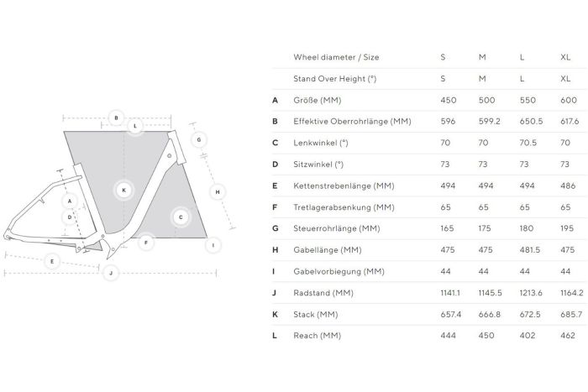Image resolution: width=588 pixels, height=392 pixels.
Task: Click the circled C head angle marker
Action: click(x=181, y=217)
